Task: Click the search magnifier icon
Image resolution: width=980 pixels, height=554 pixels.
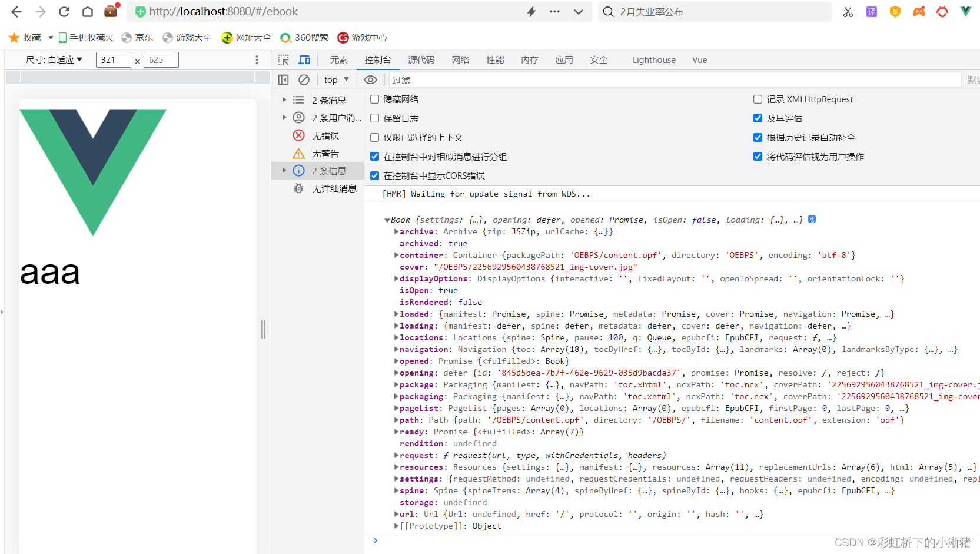Action: [x=609, y=12]
